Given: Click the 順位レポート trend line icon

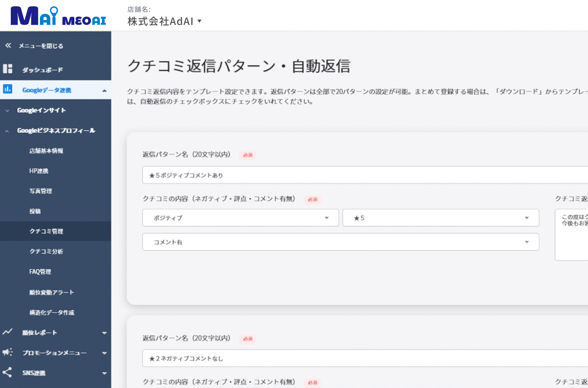Looking at the screenshot, I should (x=7, y=332).
